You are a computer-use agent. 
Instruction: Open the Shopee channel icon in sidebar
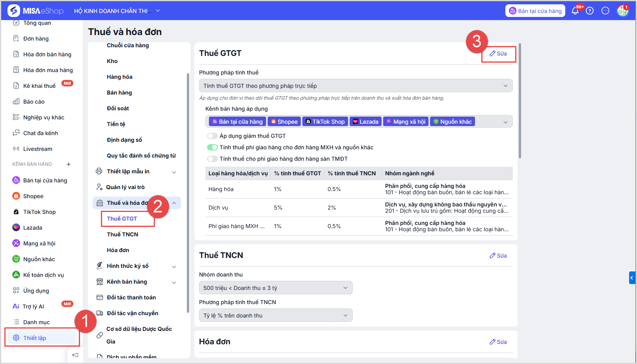(x=16, y=196)
